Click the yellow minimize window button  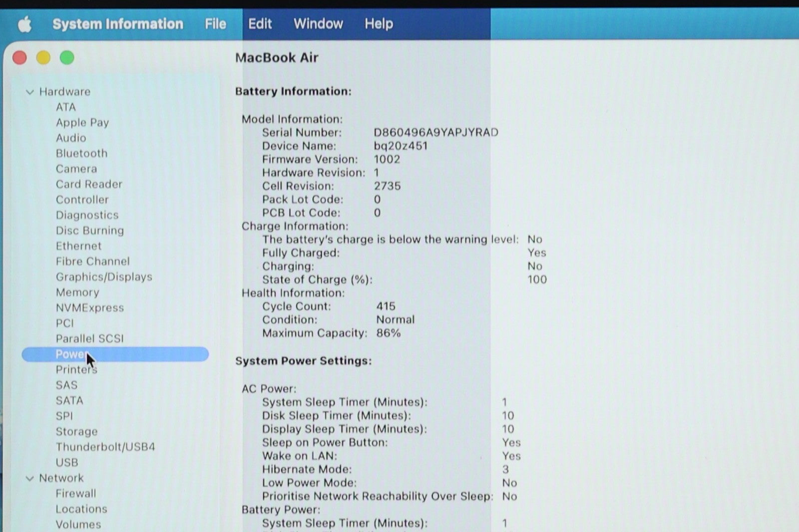pyautogui.click(x=43, y=58)
